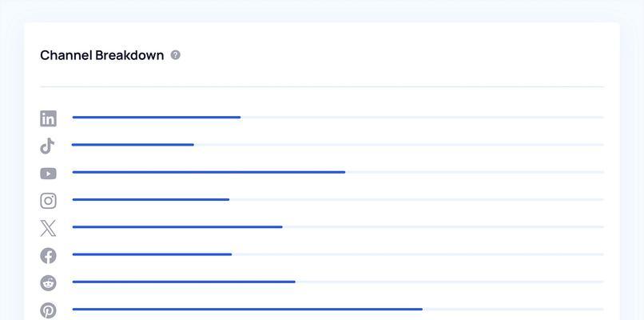Click the Pinterest progress bar fill
The width and height of the screenshot is (644, 320).
[247, 310]
